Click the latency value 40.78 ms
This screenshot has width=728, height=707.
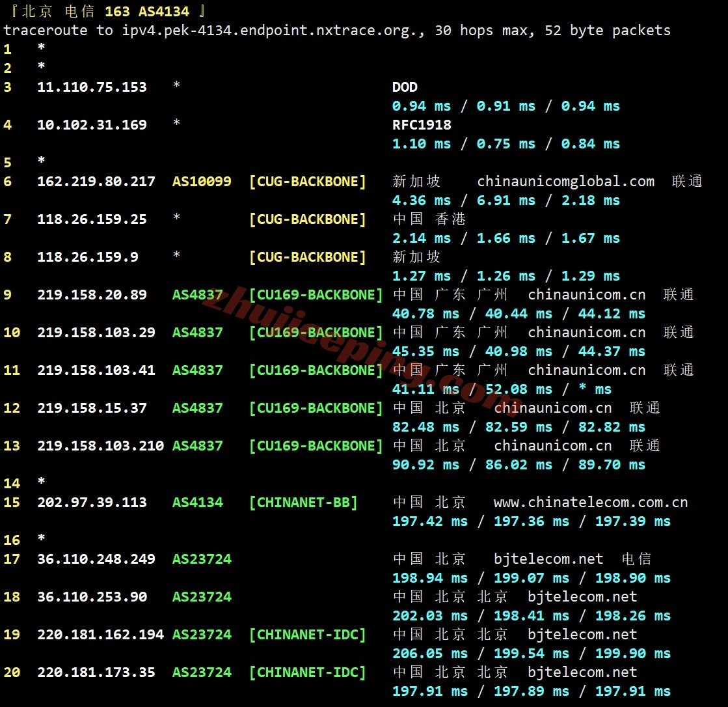tap(425, 314)
